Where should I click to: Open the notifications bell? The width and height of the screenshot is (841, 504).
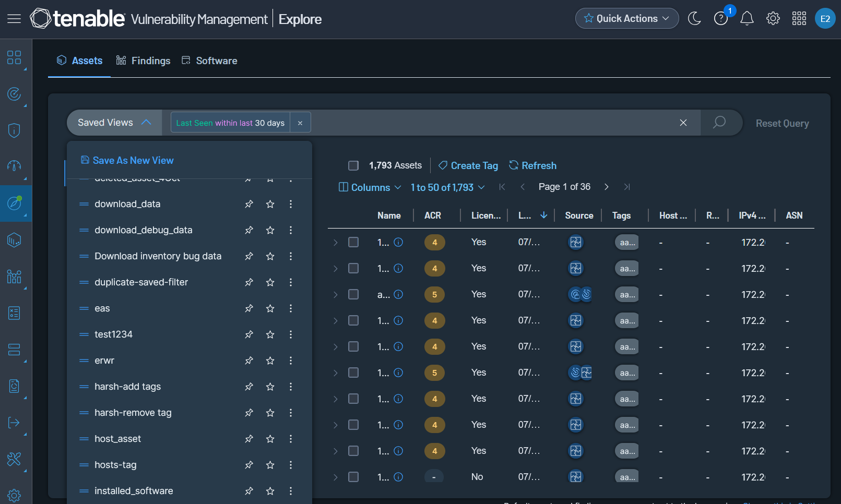pos(747,19)
